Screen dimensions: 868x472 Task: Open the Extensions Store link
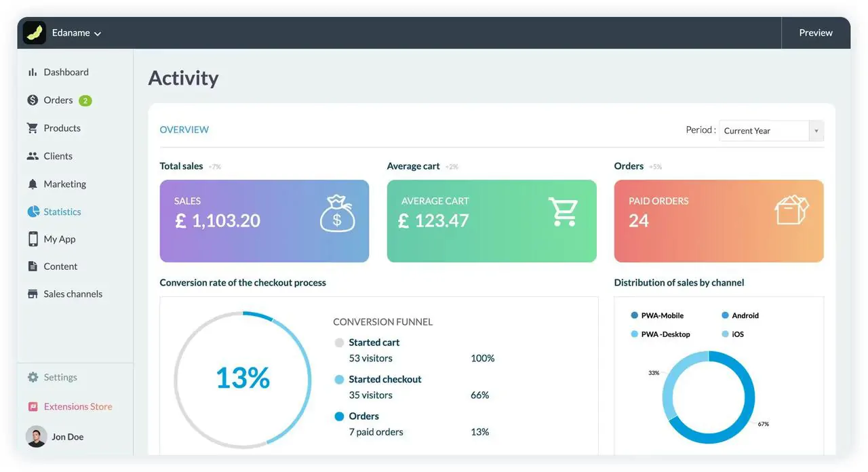point(77,407)
